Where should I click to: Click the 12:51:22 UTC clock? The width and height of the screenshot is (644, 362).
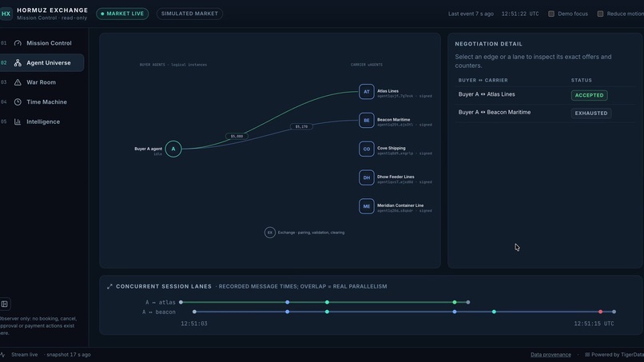click(520, 14)
